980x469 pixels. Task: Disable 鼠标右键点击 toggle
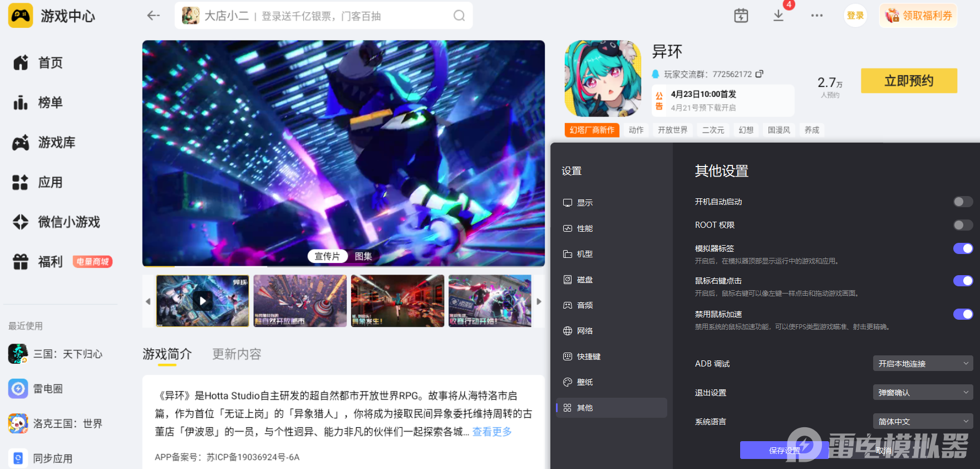click(x=963, y=281)
